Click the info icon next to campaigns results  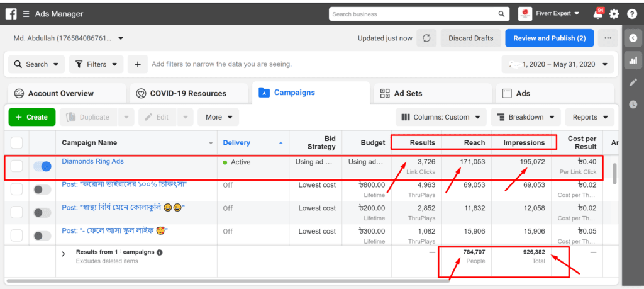pos(159,252)
